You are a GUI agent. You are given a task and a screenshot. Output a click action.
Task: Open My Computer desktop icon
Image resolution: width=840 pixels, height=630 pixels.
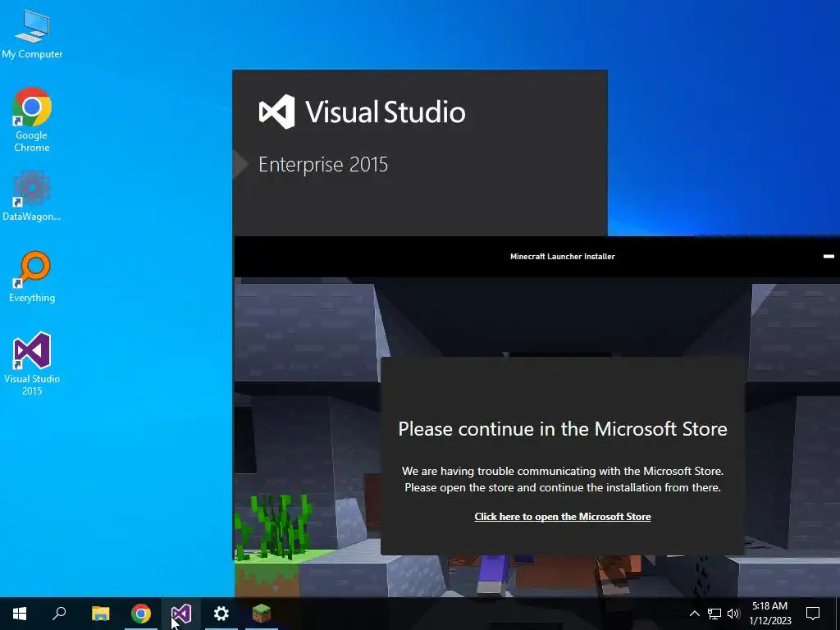[32, 34]
